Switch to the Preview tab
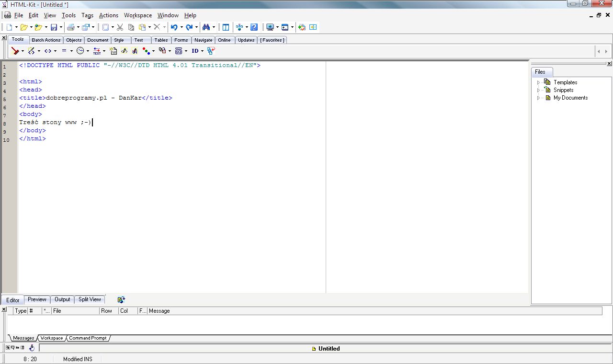 (37, 299)
